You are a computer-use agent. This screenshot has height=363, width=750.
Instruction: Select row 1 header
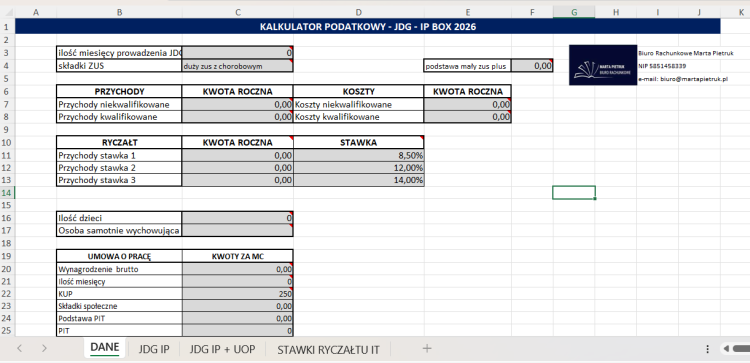pyautogui.click(x=7, y=27)
